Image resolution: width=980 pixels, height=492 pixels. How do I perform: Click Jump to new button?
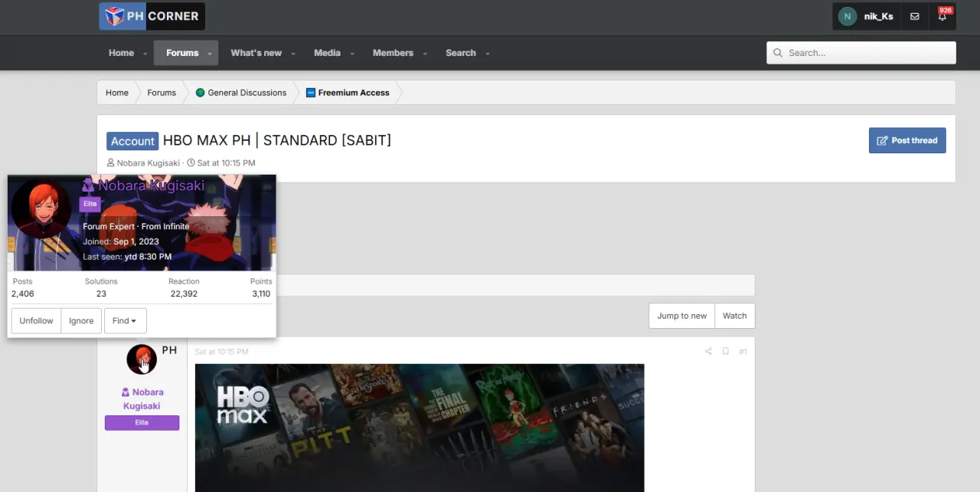point(681,316)
